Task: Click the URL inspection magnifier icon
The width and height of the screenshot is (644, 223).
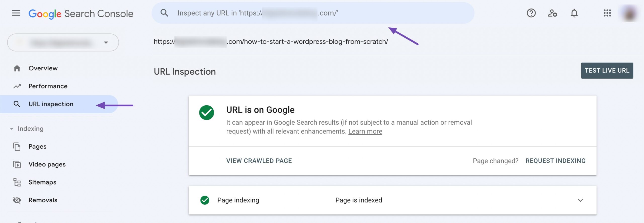Action: 17,104
